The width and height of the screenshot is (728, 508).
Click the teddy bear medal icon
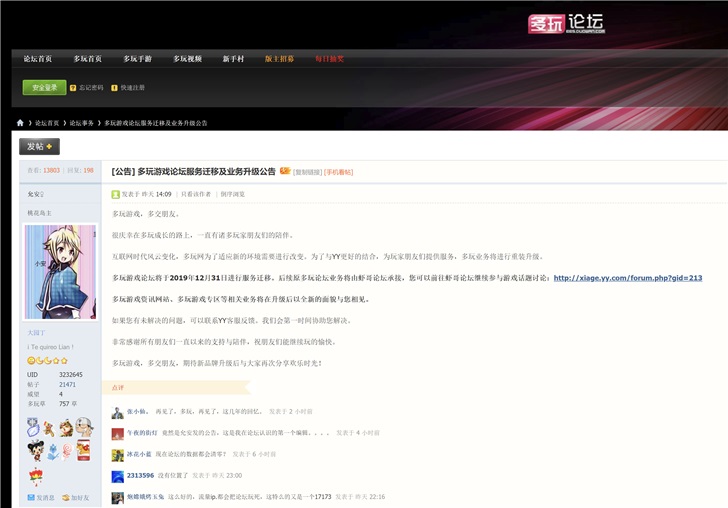point(49,428)
